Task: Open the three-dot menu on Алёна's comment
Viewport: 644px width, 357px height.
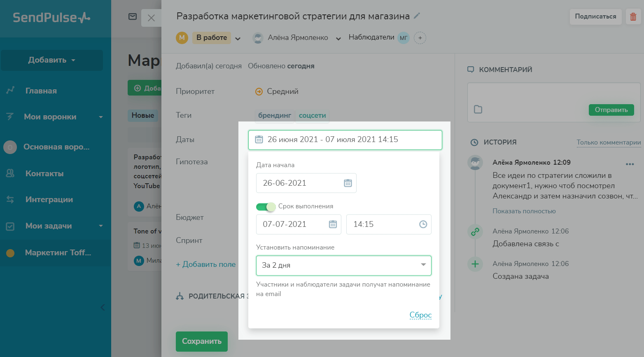Action: pyautogui.click(x=630, y=164)
